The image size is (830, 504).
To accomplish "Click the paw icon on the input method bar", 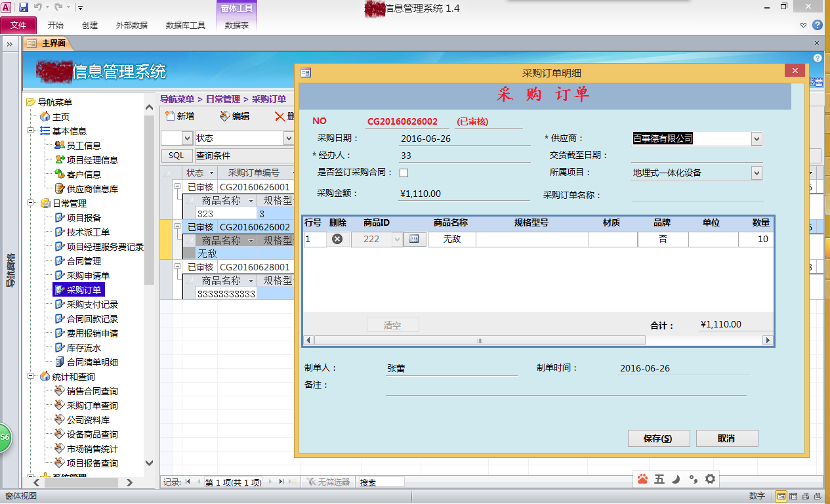I will pos(642,480).
